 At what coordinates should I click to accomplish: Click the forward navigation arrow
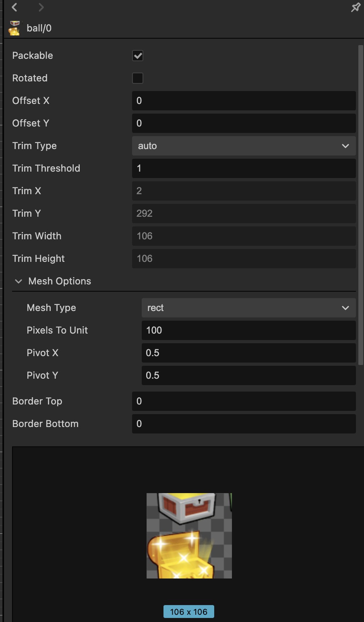[41, 7]
